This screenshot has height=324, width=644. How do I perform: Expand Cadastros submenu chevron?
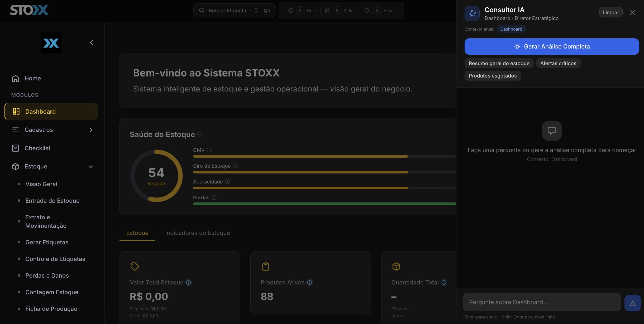(91, 130)
